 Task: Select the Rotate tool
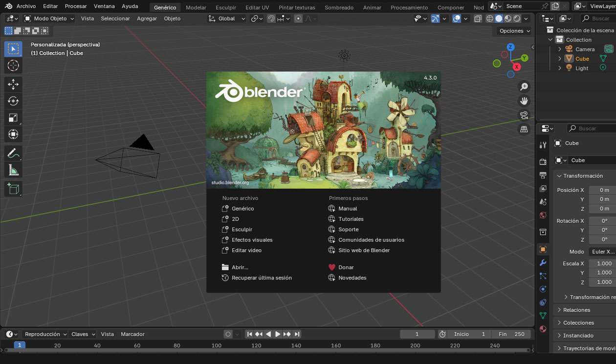pyautogui.click(x=13, y=101)
